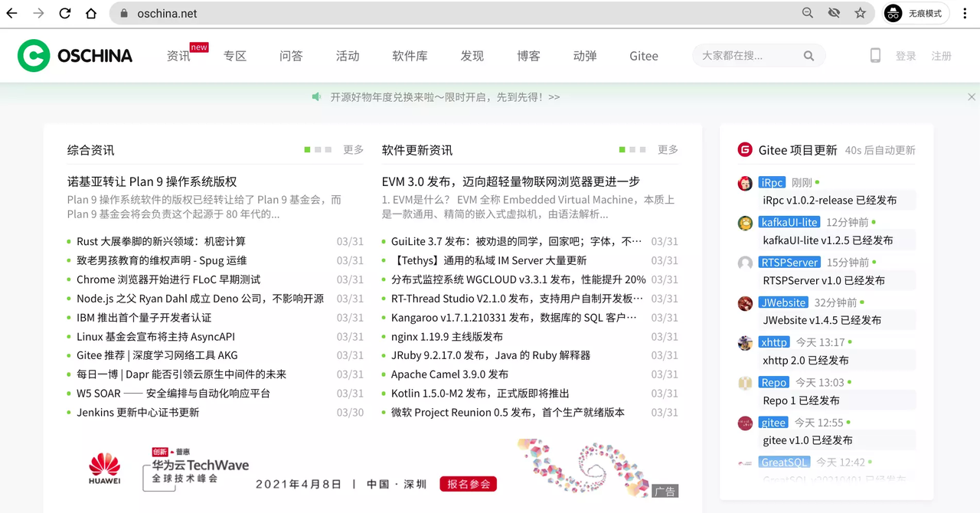Open article Linux 基金会宣布将主持 AsyncAPI
Viewport: 980px width, 513px height.
pos(155,336)
